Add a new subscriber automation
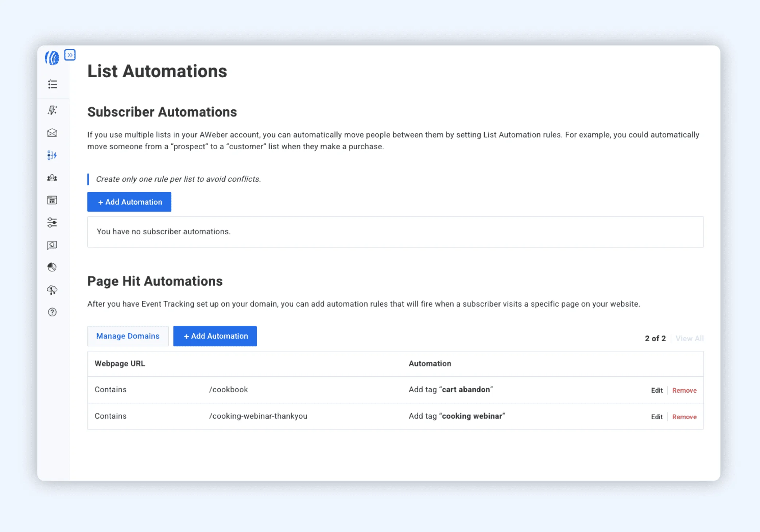Image resolution: width=760 pixels, height=532 pixels. [x=129, y=202]
